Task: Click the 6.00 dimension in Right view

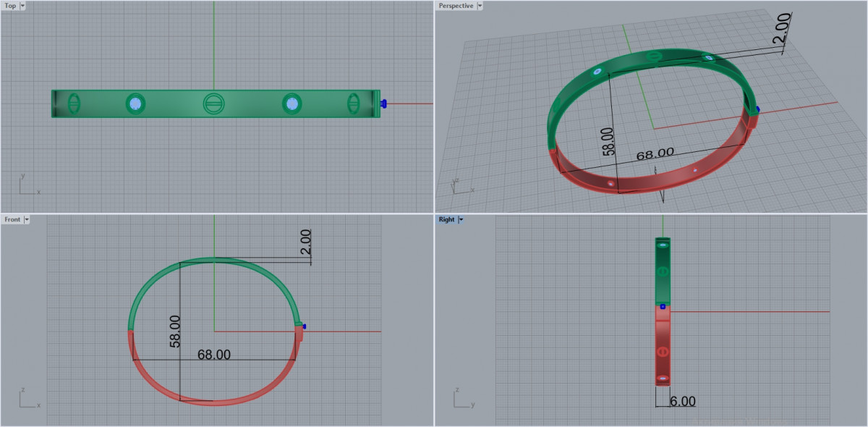Action: coord(683,401)
